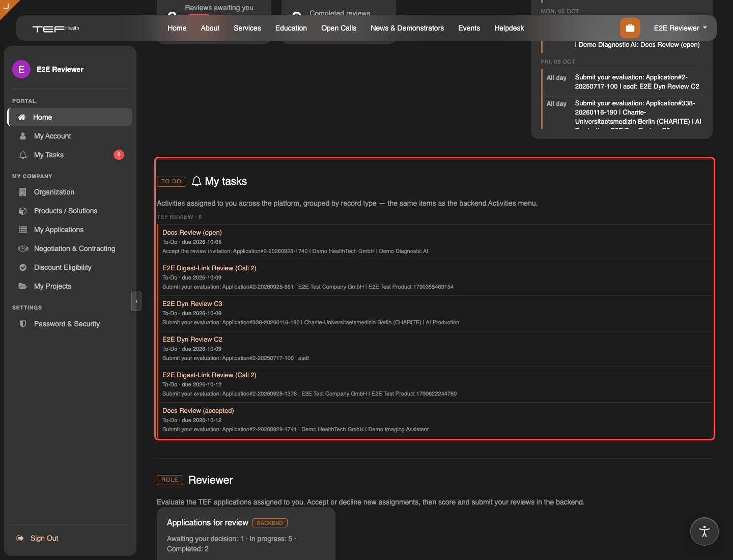Click the Sign Out arrow icon
This screenshot has height=560, width=733.
(x=20, y=538)
